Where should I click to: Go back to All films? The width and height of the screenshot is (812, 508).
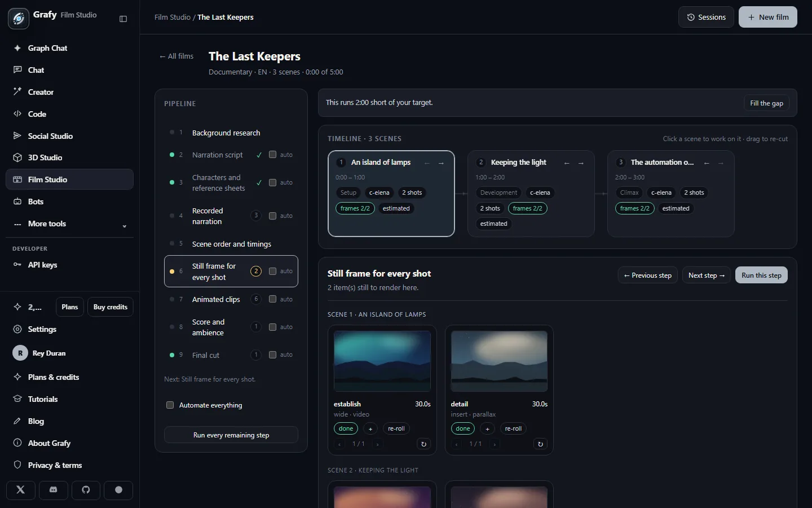click(176, 56)
